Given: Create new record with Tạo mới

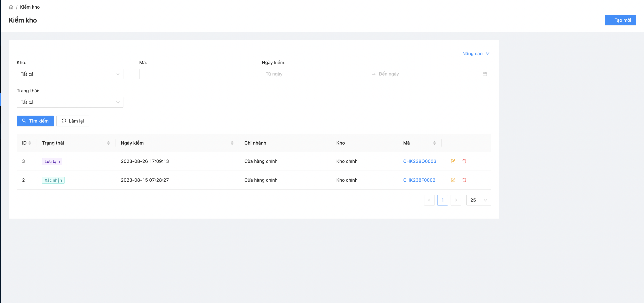Looking at the screenshot, I should point(620,20).
